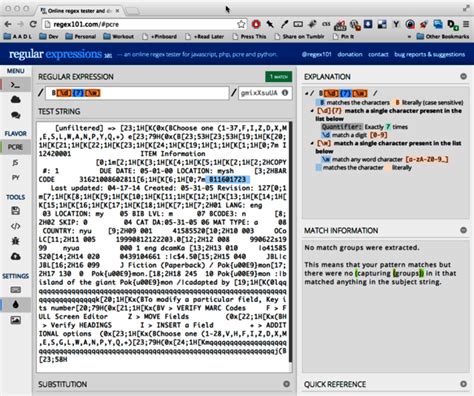Collapse the [\d]{7} explanation node

click(312, 111)
